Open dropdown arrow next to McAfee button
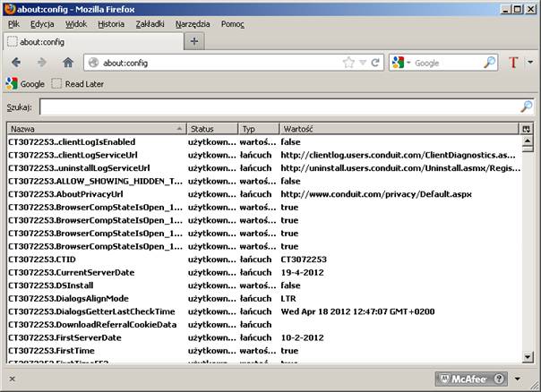This screenshot has width=541, height=392. [517, 379]
